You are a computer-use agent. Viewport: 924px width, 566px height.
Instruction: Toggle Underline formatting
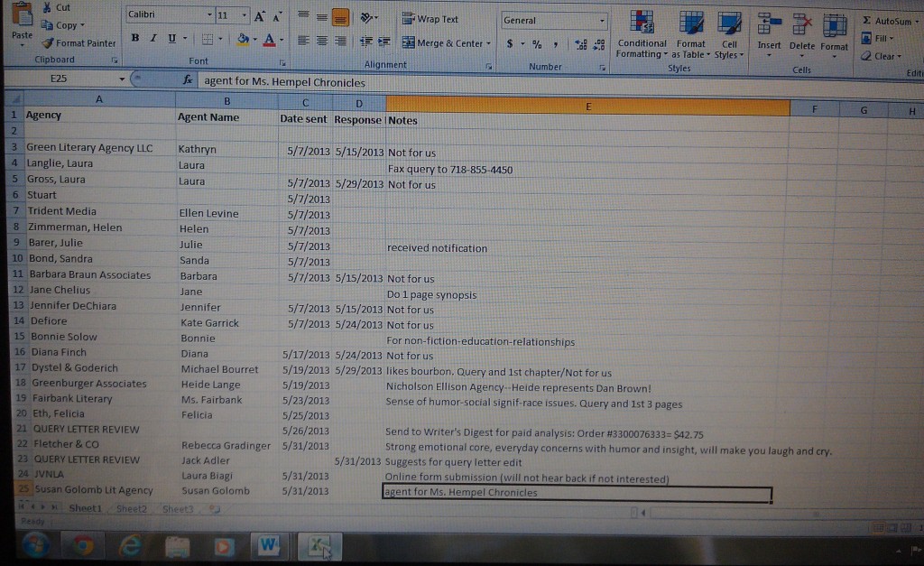pyautogui.click(x=171, y=39)
